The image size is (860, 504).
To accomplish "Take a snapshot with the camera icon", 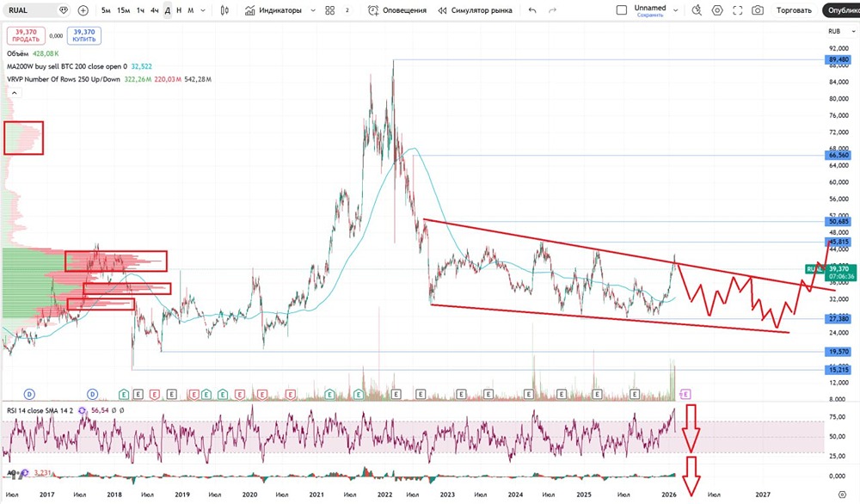I will pos(758,9).
